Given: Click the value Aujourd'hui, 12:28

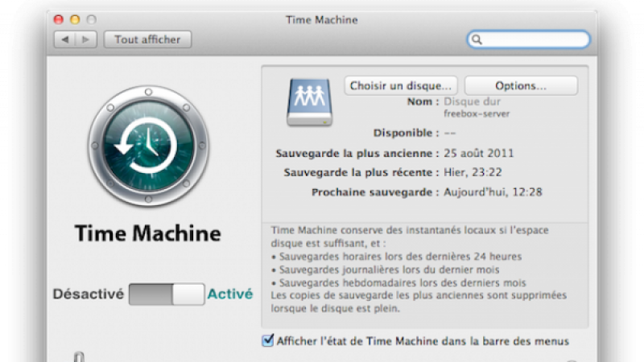Looking at the screenshot, I should click(493, 192).
